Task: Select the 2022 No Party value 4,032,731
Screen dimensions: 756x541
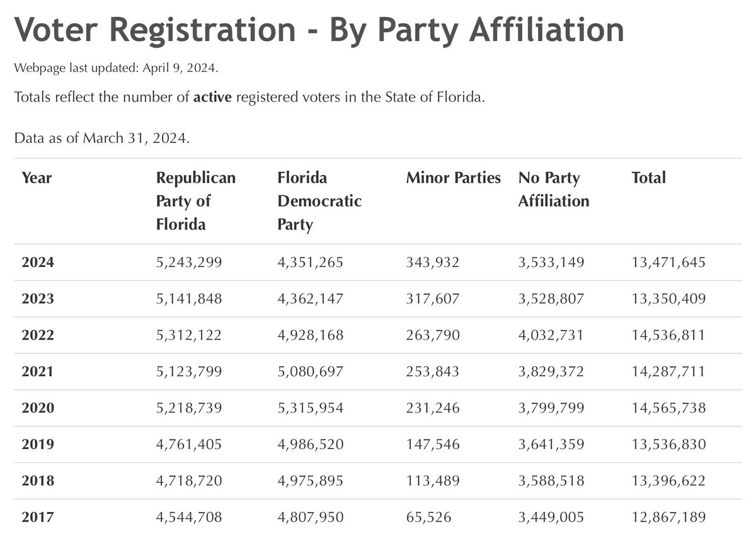Action: 551,336
